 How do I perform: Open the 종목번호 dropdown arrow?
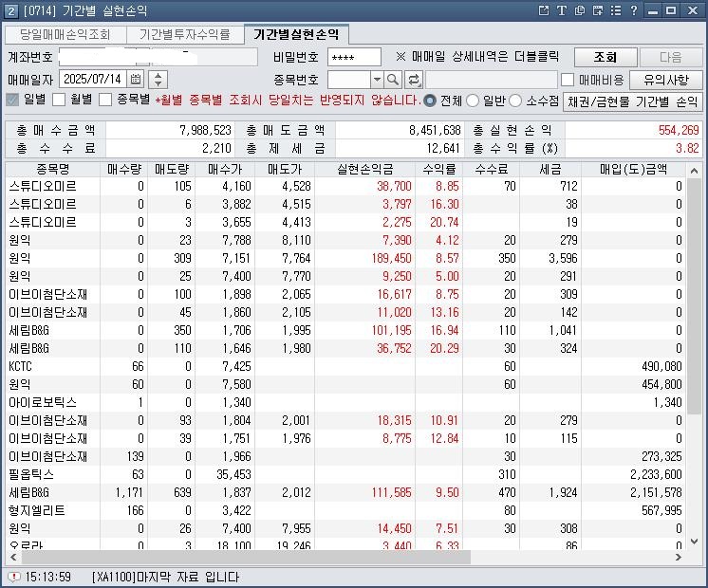(x=377, y=80)
